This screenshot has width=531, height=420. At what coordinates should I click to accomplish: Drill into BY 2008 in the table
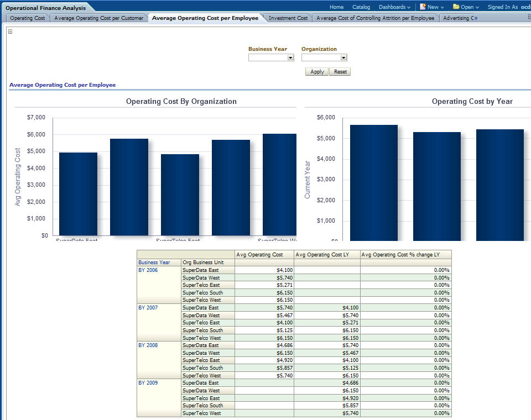pyautogui.click(x=148, y=345)
